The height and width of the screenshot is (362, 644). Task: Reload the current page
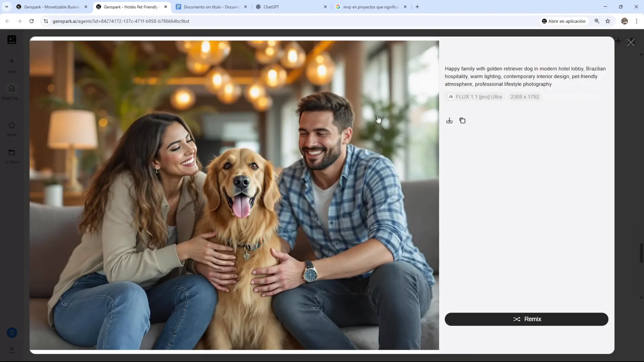pyautogui.click(x=31, y=21)
